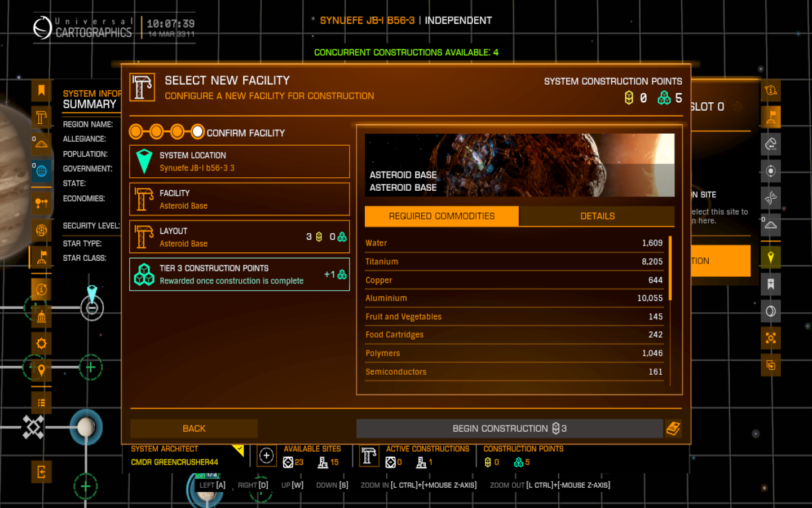812x508 pixels.
Task: Select the Layout Asteroid Base row
Action: pyautogui.click(x=240, y=237)
